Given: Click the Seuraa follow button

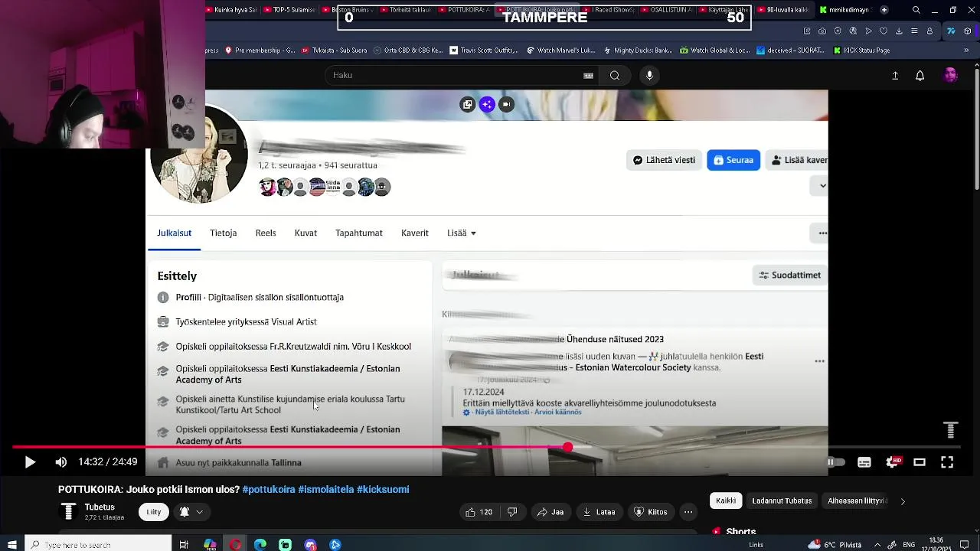Looking at the screenshot, I should coord(733,160).
